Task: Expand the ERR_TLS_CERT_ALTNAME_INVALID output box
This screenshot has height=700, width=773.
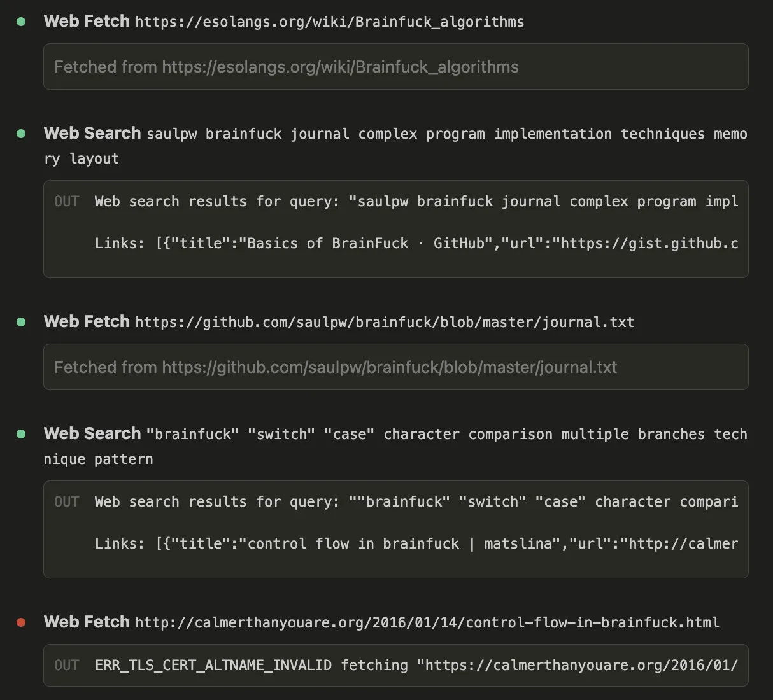Action: (x=395, y=665)
